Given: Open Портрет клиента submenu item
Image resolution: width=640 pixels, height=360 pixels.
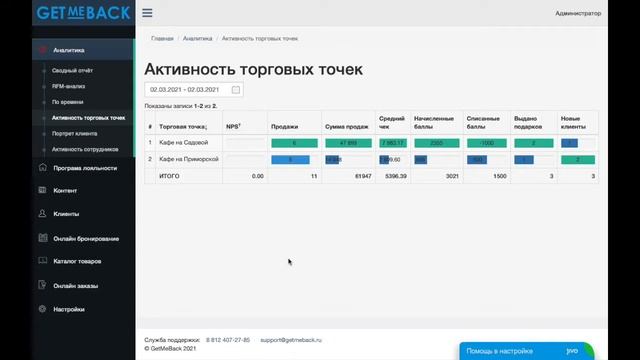Looking at the screenshot, I should click(x=75, y=133).
